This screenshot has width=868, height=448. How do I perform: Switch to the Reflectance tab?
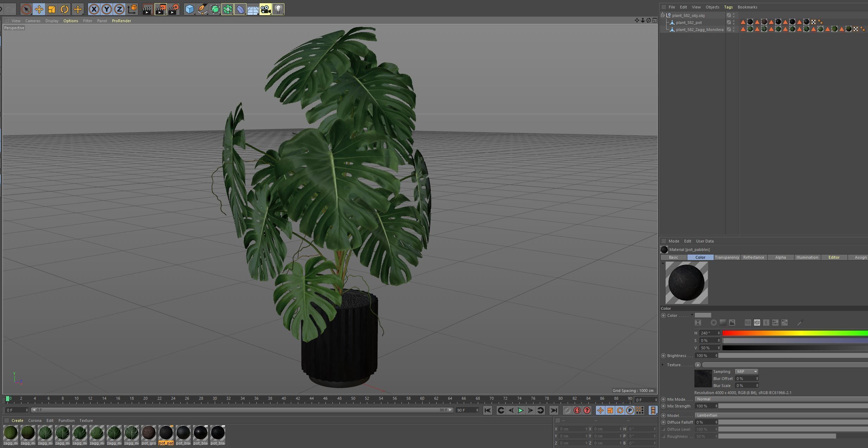pos(754,257)
